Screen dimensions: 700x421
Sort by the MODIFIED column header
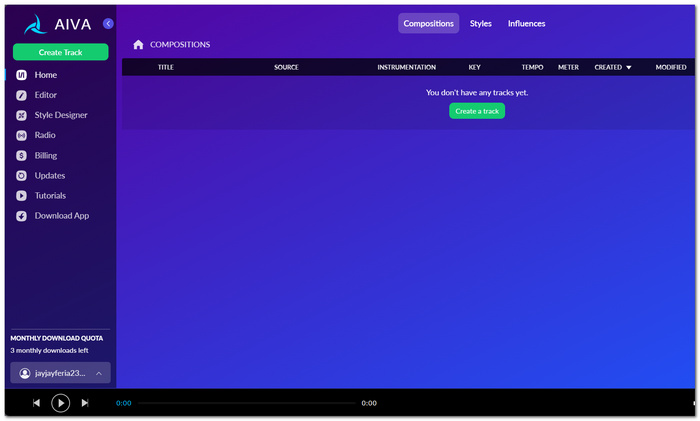[x=671, y=67]
